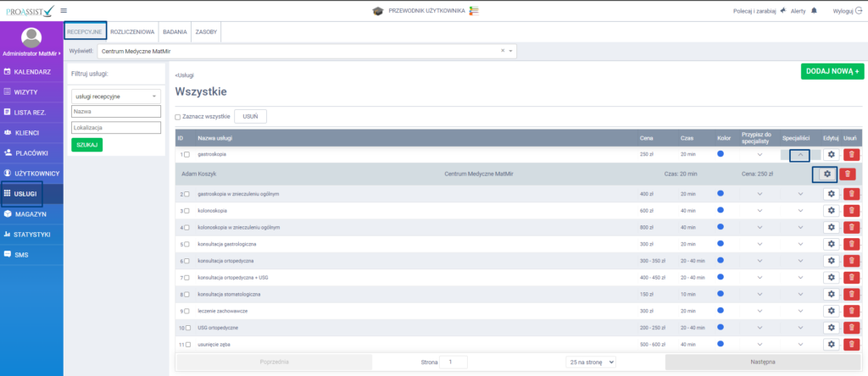Delete the usunięcie zęba service

850,344
